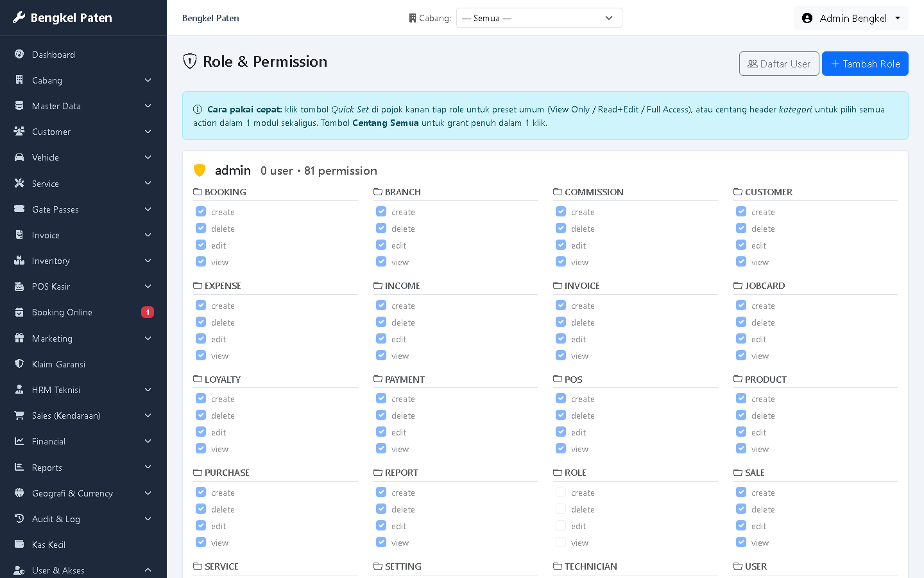Expand the Marketing sidebar chevron
This screenshot has height=578, width=924.
148,338
